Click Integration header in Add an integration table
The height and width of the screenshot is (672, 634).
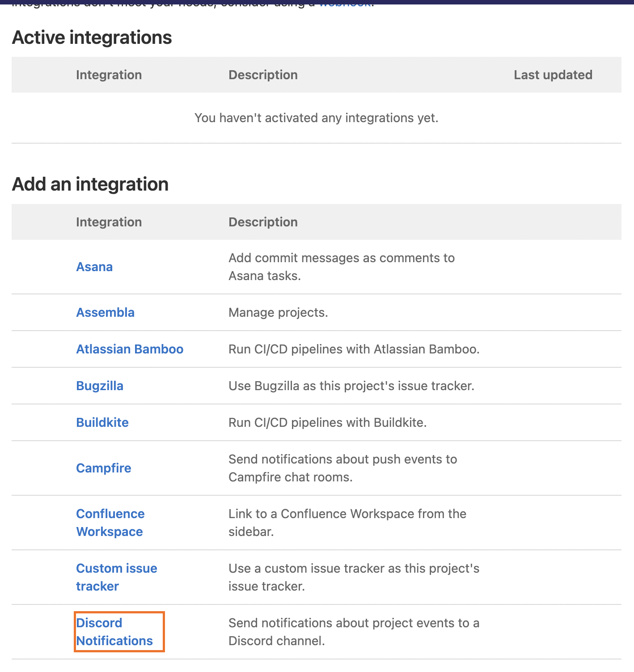coord(109,222)
